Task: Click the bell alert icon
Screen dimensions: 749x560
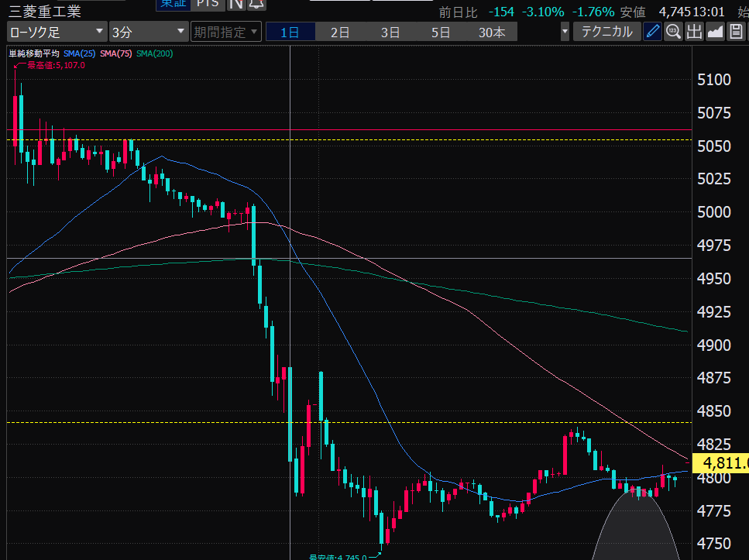Action: pos(256,4)
